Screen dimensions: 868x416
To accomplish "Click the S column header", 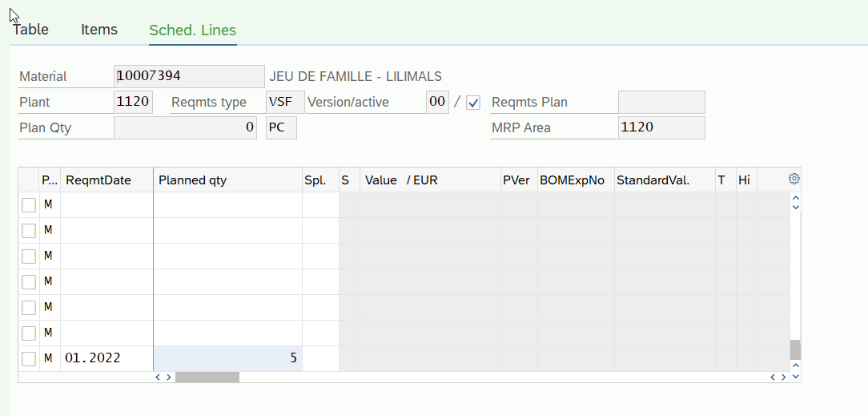I will [x=349, y=180].
